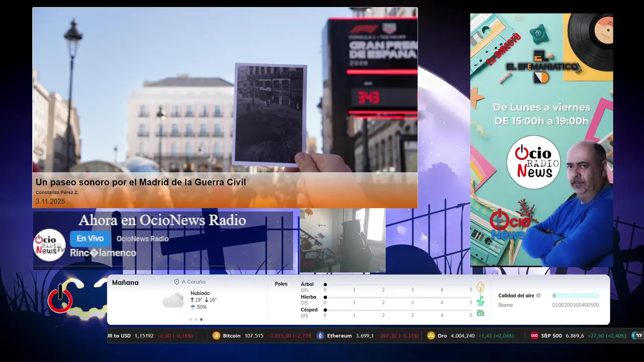Click the Oro gold icon in ticker
The height and width of the screenshot is (362, 644).
click(x=431, y=336)
